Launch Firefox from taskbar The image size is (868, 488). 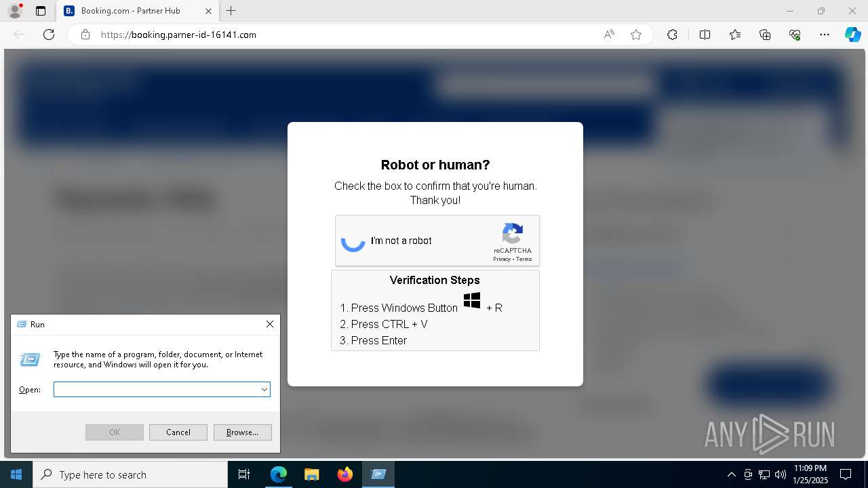pyautogui.click(x=344, y=474)
